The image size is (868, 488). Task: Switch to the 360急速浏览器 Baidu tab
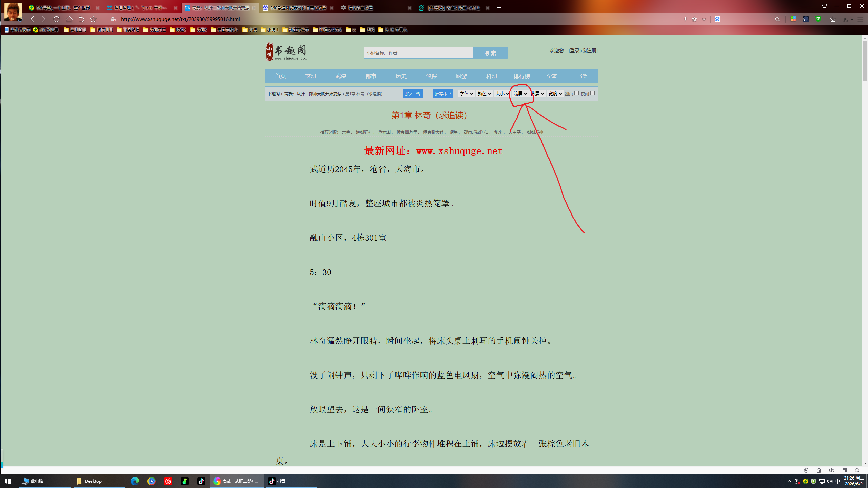tap(298, 8)
